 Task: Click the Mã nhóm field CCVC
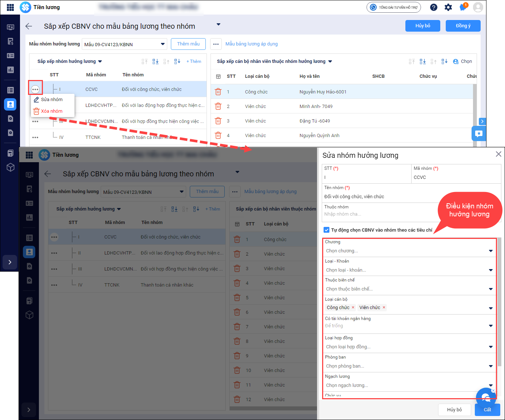pyautogui.click(x=456, y=173)
